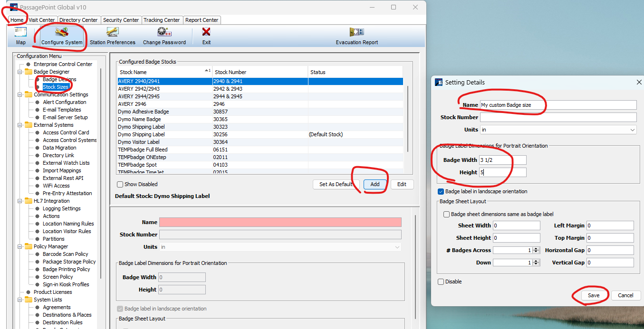Select the TEMPbadge Full Bleed stock row
The width and height of the screenshot is (644, 329).
point(260,150)
